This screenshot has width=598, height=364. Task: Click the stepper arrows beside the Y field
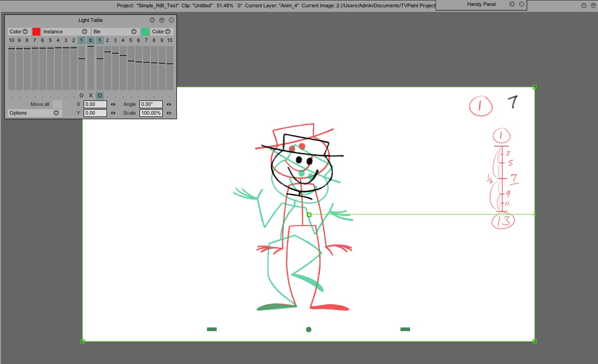(113, 113)
